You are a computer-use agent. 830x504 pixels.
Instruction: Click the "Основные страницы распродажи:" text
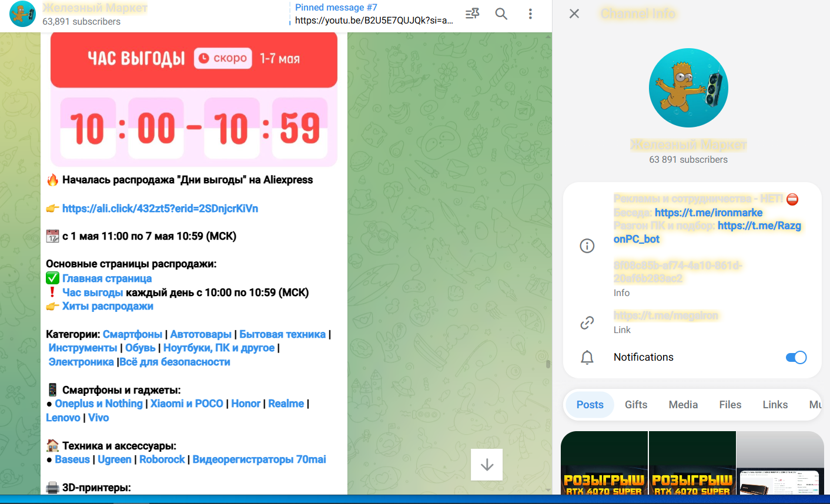click(x=131, y=264)
